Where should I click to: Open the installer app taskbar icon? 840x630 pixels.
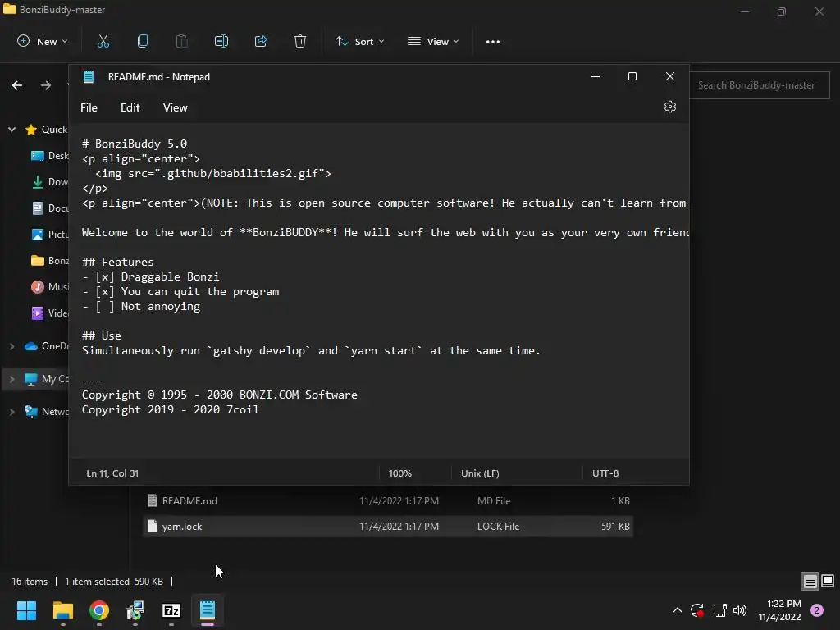(x=135, y=610)
